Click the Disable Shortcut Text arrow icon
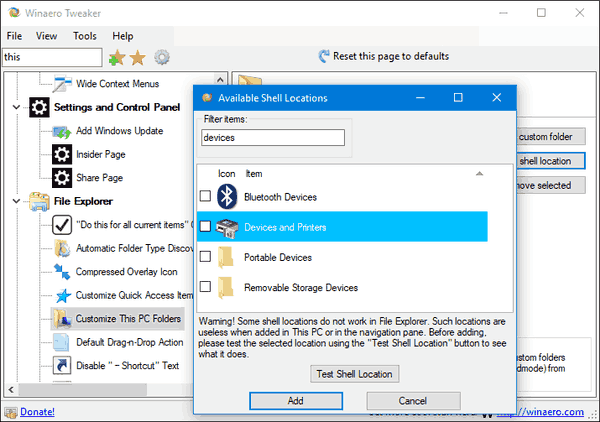The height and width of the screenshot is (422, 600). click(x=62, y=365)
